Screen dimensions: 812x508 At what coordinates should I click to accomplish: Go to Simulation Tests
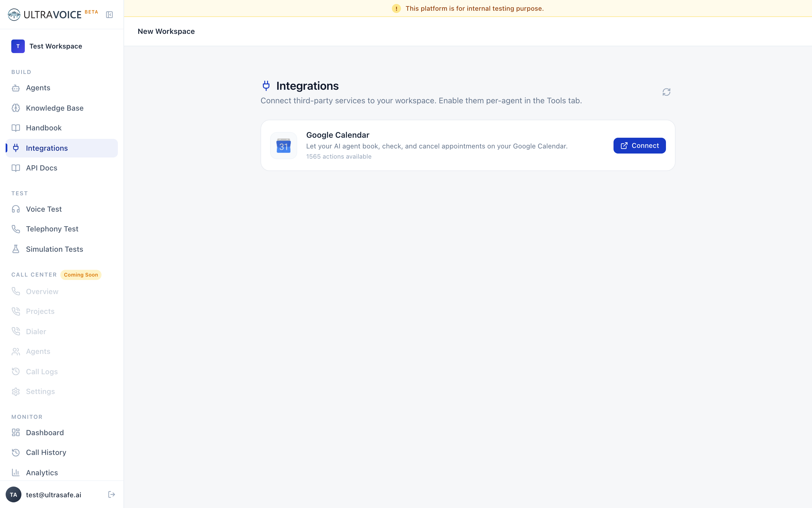[62, 249]
